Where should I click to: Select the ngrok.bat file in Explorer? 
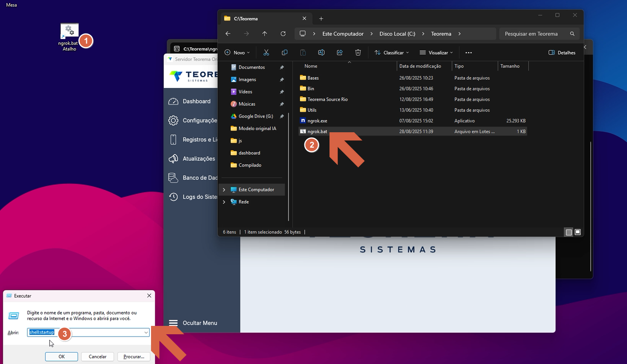tap(413, 131)
